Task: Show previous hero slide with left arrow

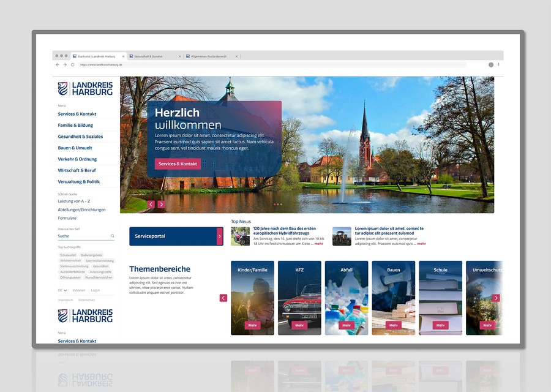Action: pos(151,204)
